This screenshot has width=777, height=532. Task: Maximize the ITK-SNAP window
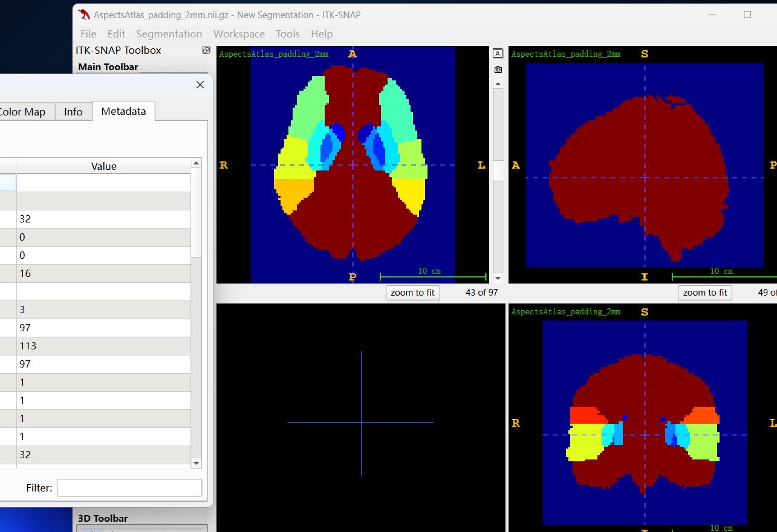pyautogui.click(x=747, y=15)
